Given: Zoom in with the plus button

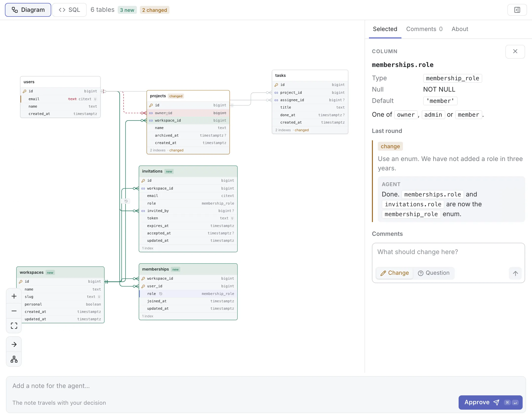Looking at the screenshot, I should click(14, 296).
